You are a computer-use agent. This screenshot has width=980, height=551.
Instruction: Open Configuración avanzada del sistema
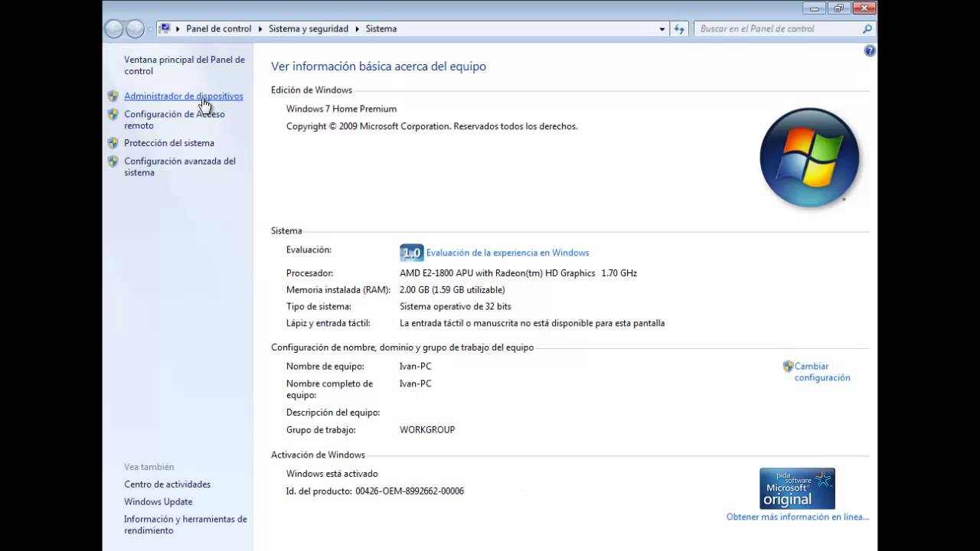180,167
